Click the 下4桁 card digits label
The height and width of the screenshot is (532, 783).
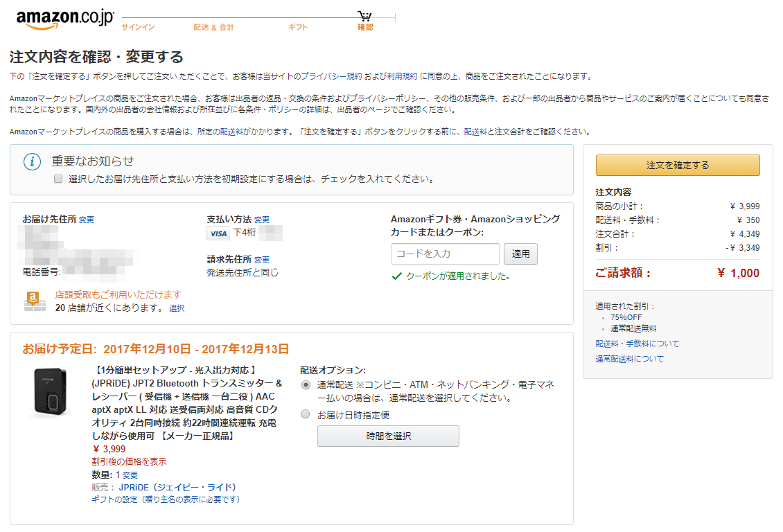245,233
